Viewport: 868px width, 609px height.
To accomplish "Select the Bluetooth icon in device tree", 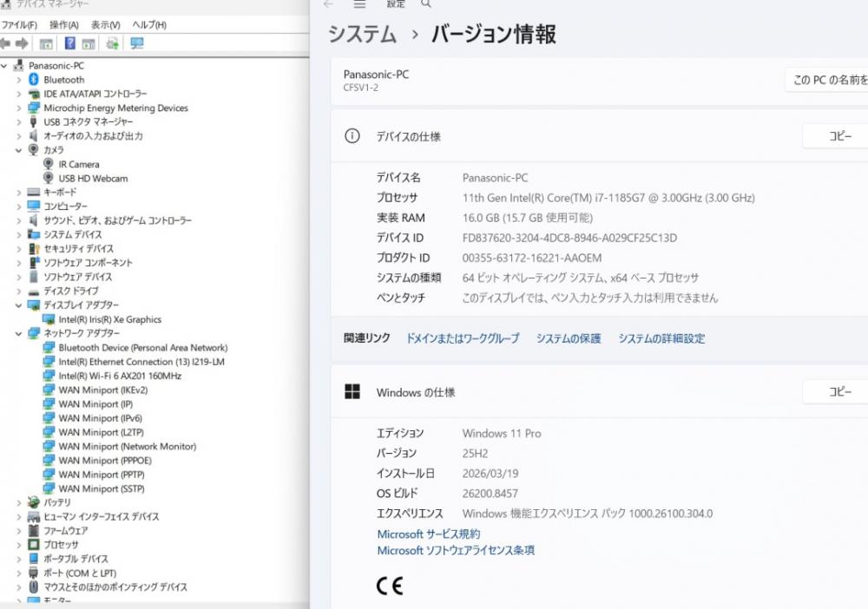I will click(34, 80).
